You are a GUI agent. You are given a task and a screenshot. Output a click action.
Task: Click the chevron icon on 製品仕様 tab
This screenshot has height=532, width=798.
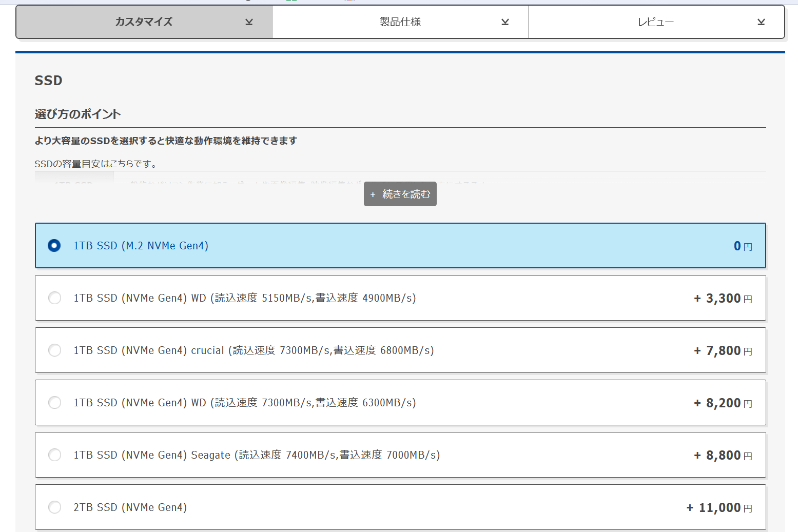(x=505, y=22)
